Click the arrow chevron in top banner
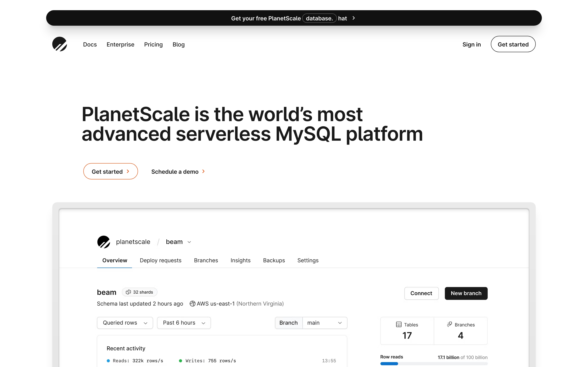The image size is (588, 367). click(x=354, y=18)
